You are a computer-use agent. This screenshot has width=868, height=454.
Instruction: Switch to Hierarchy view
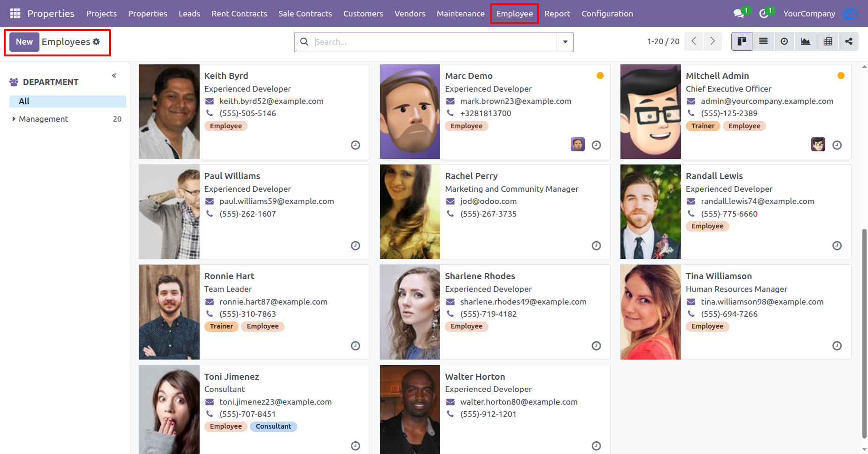pyautogui.click(x=849, y=41)
